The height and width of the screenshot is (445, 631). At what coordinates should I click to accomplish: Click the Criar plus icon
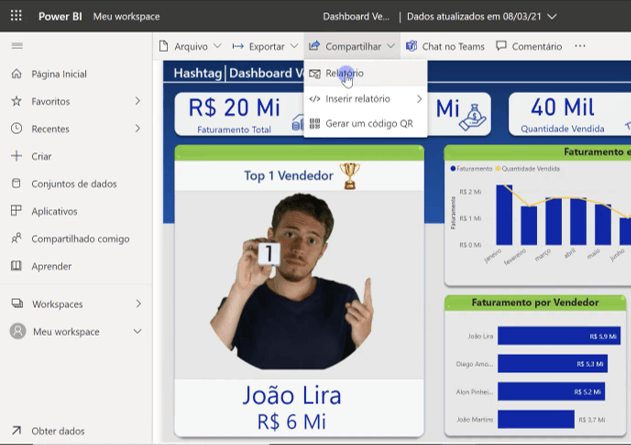click(16, 156)
